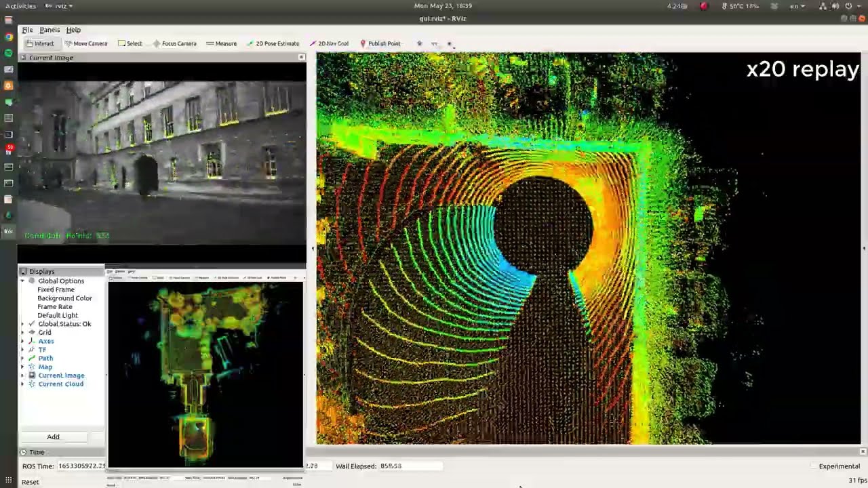Viewport: 868px width, 488px height.
Task: Open the power icon system menu
Action: 849,6
